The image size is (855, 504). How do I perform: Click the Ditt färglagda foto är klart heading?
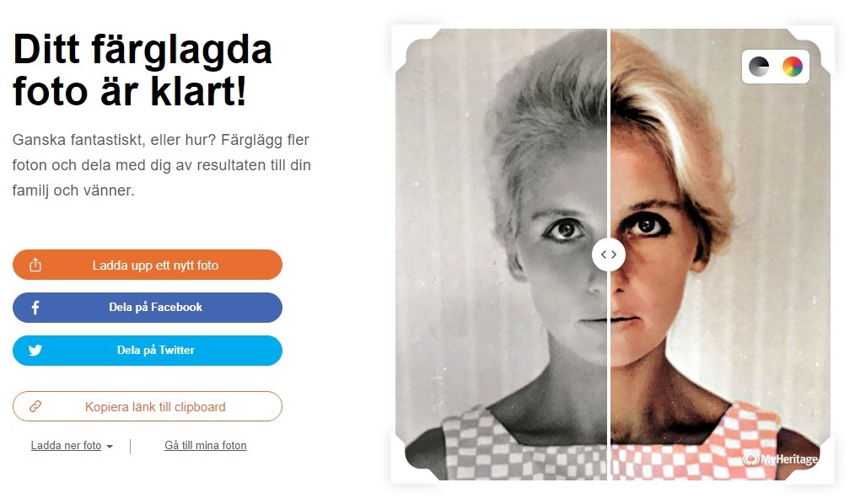click(x=142, y=70)
